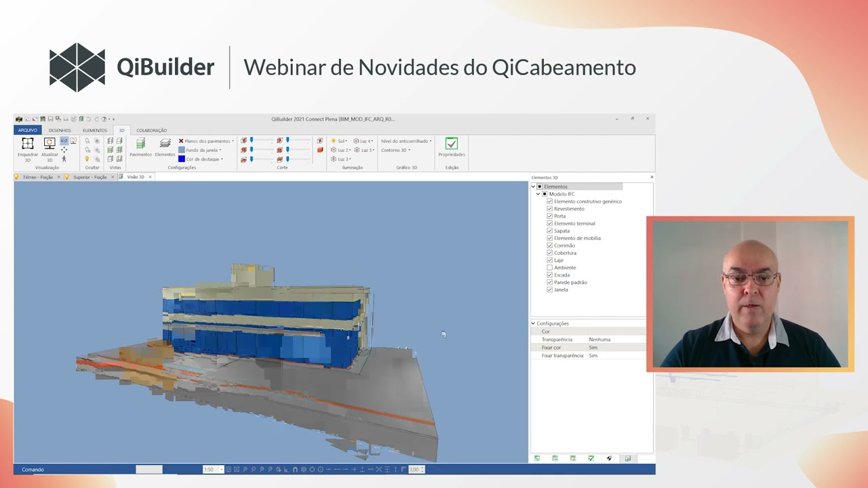
Task: Click the Fixar transparência value Sim
Action: 593,356
